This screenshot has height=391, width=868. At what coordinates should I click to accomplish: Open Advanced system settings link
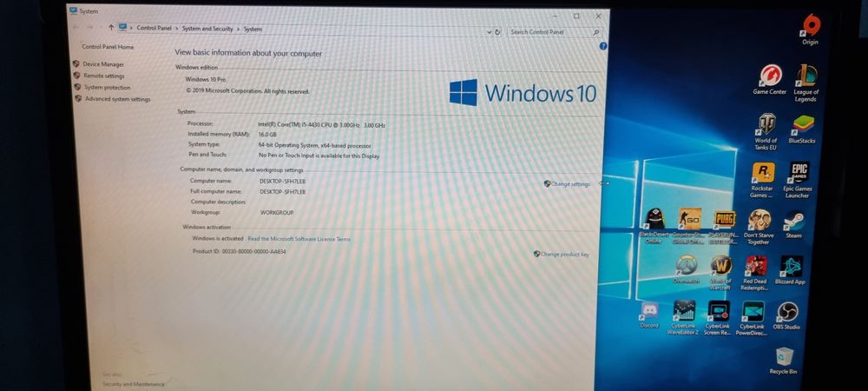[117, 99]
